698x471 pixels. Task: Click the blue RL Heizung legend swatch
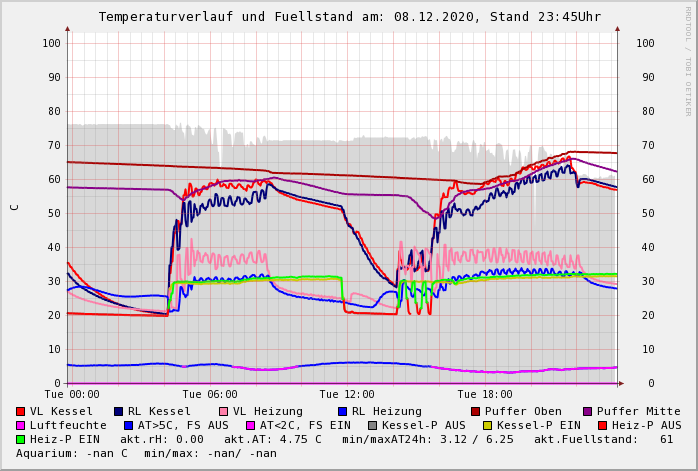click(x=343, y=411)
